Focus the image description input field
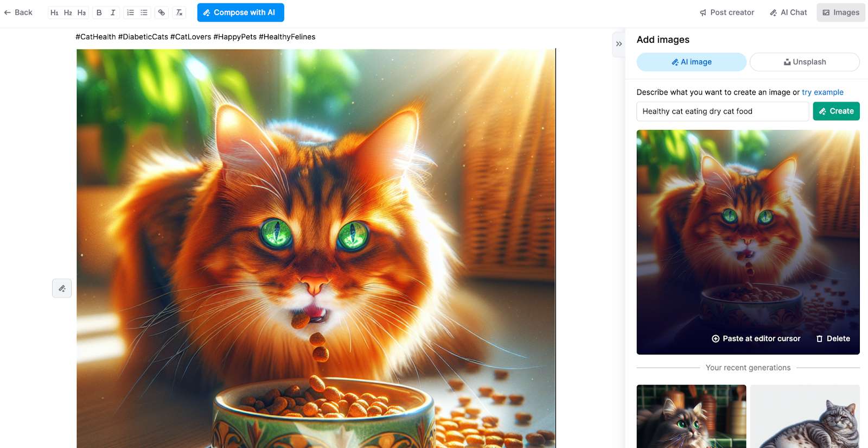Screen dimensions: 868x448 click(x=722, y=111)
